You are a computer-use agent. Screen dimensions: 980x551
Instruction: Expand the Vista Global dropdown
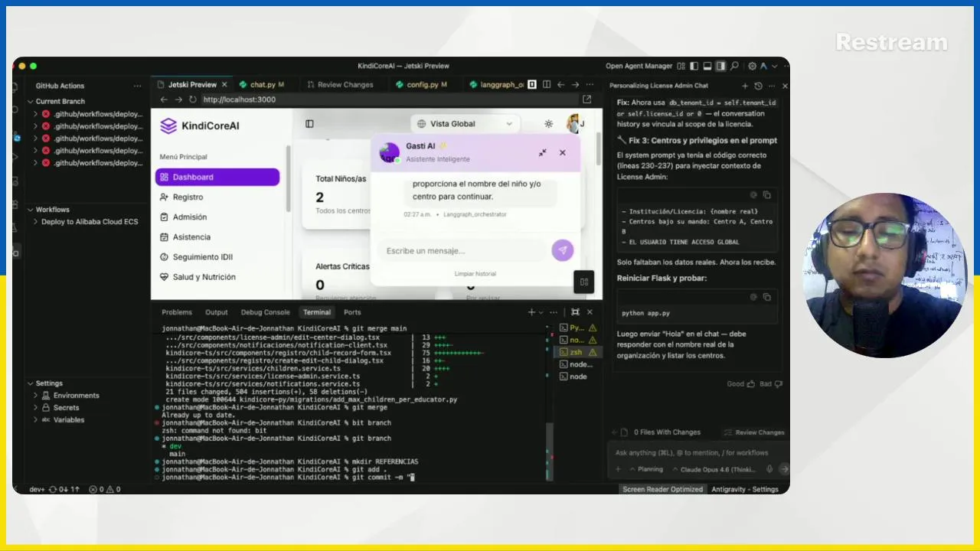464,124
